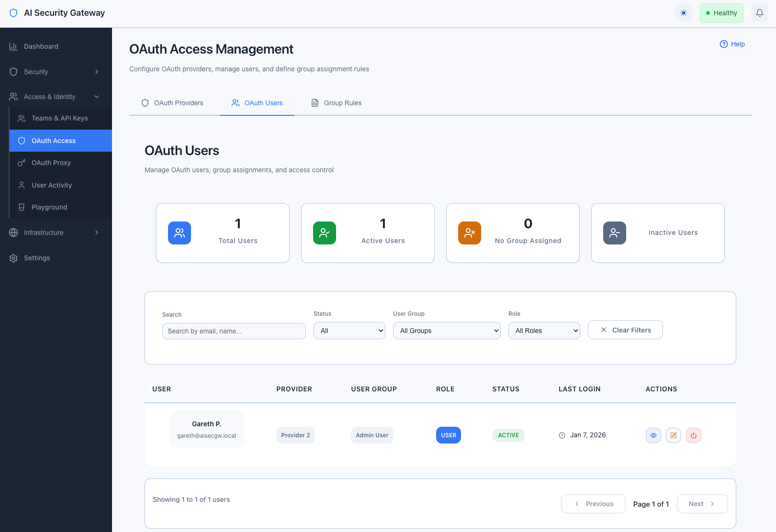Open OAuth Proxy settings
Viewport: 776px width, 532px height.
coord(50,163)
